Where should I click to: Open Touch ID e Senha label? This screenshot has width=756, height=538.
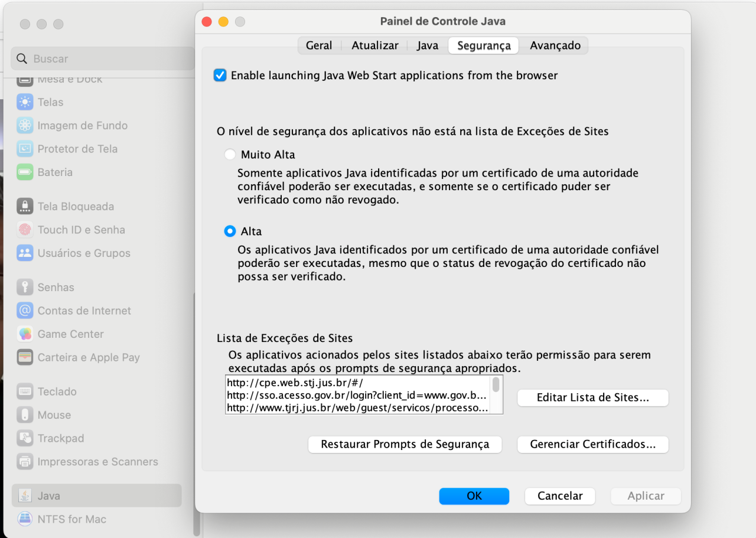click(x=82, y=230)
